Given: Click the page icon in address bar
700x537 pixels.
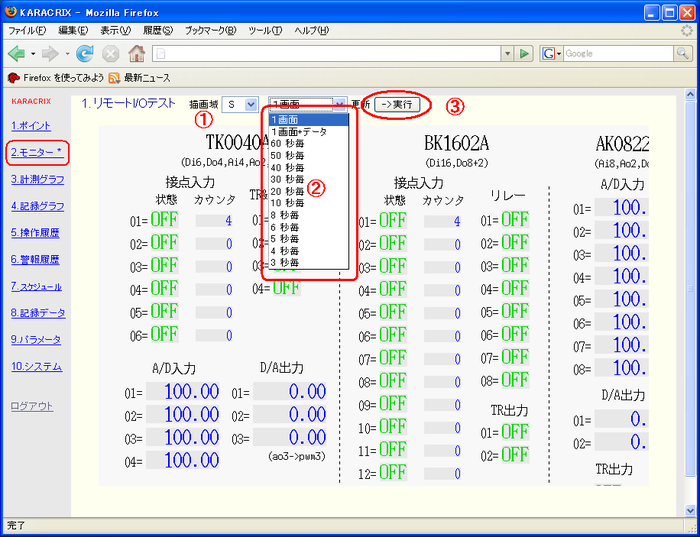Looking at the screenshot, I should [x=160, y=54].
